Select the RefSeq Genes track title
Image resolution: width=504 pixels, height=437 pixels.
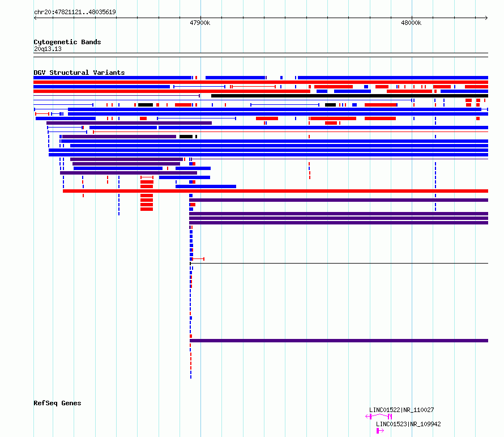[57, 403]
